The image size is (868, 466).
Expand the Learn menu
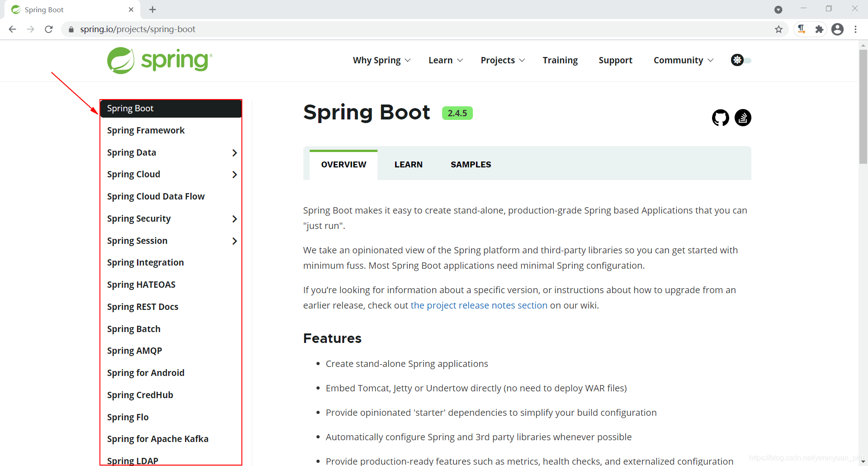click(445, 60)
